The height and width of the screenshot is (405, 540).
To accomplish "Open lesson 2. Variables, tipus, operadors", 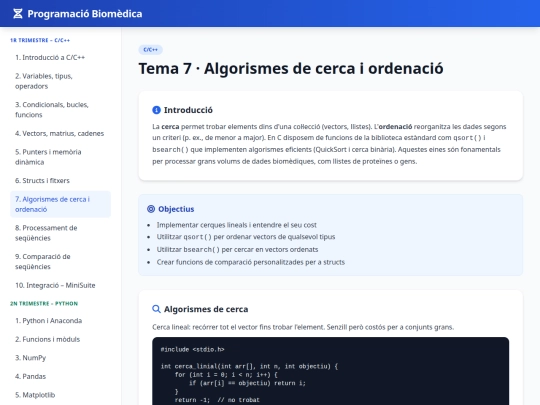I will coord(61,81).
